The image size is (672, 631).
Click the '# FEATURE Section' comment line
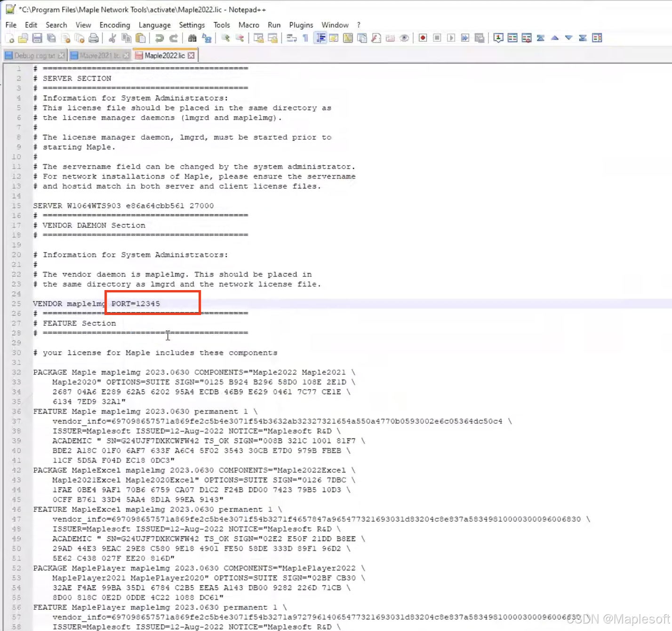(74, 324)
